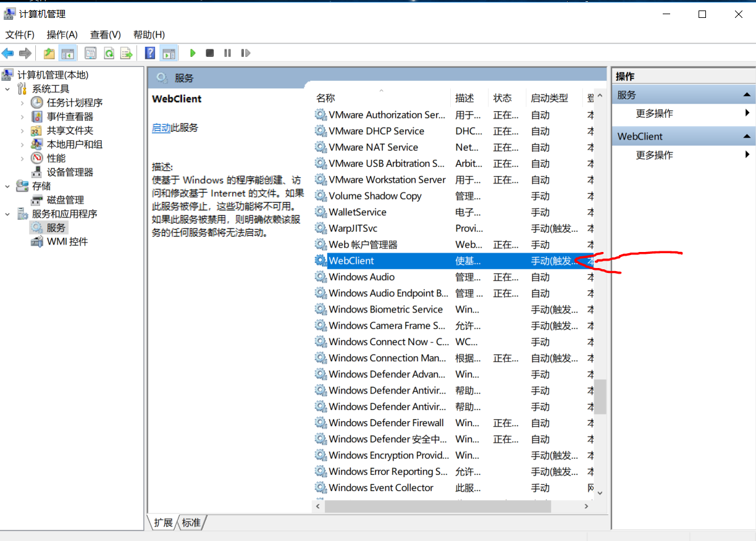The image size is (756, 541).
Task: Click the services list vertical scrollbar thumb
Action: 601,396
